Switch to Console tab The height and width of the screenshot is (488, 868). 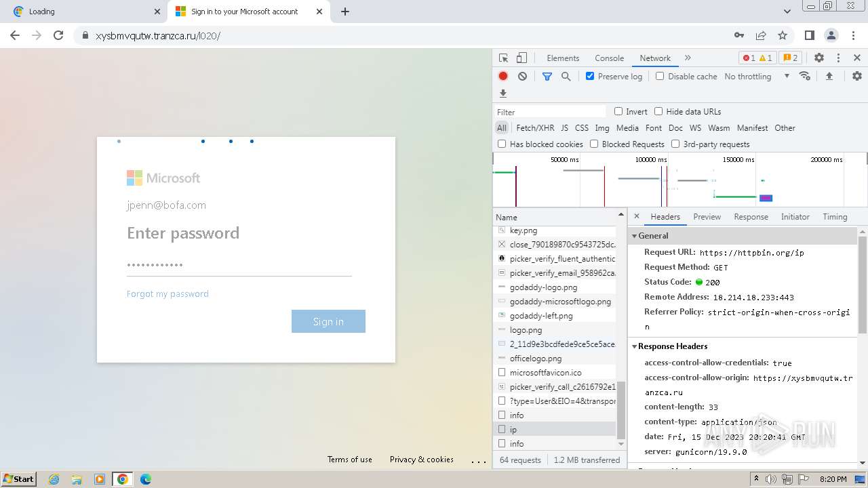coord(609,58)
